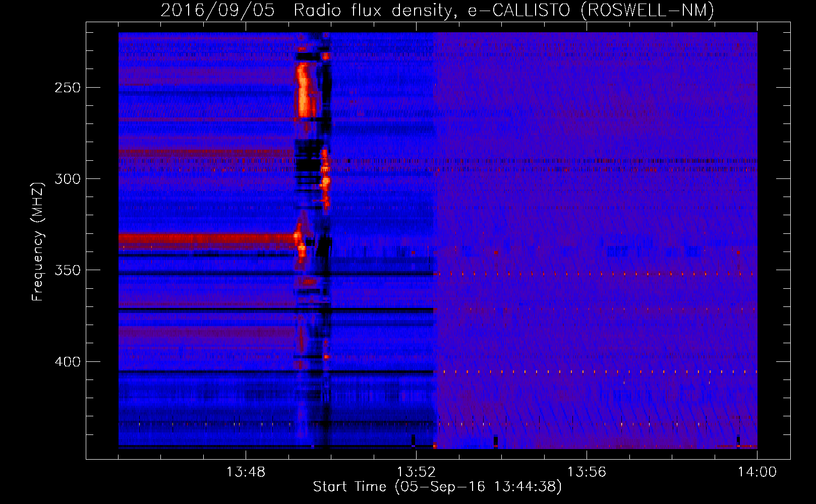Click the "13:48" time tick label
The width and height of the screenshot is (816, 504).
coord(246,472)
